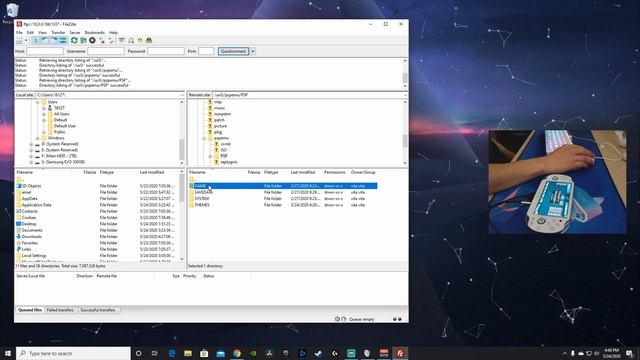Open the Bookmarks menu
The image size is (640, 360).
(94, 32)
